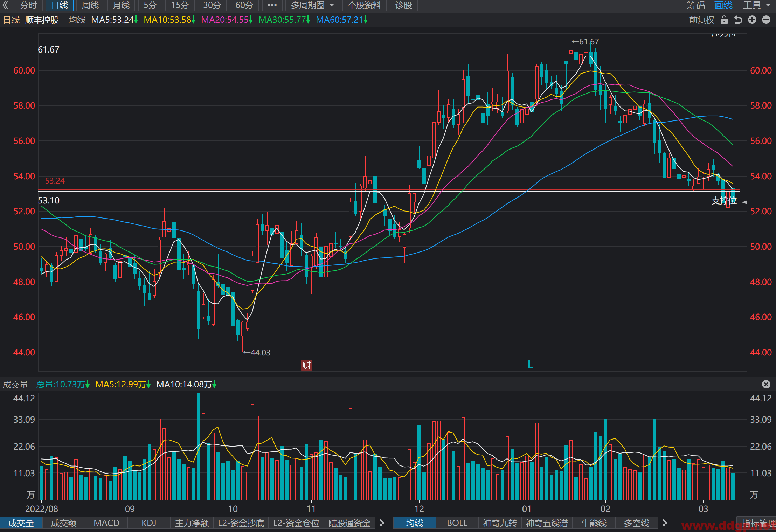Select the 均线 main chart tab

pyautogui.click(x=415, y=523)
